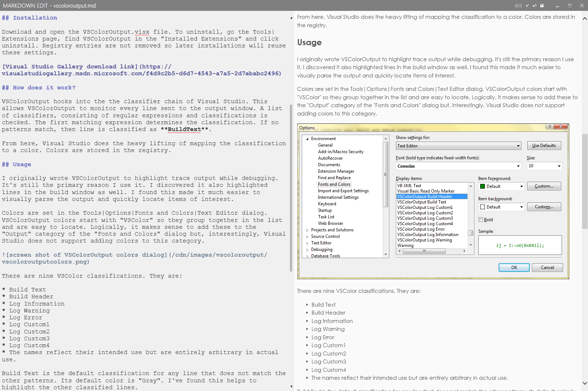Minimize the Markdown Edit window
The image size is (588, 391).
coord(557,6)
